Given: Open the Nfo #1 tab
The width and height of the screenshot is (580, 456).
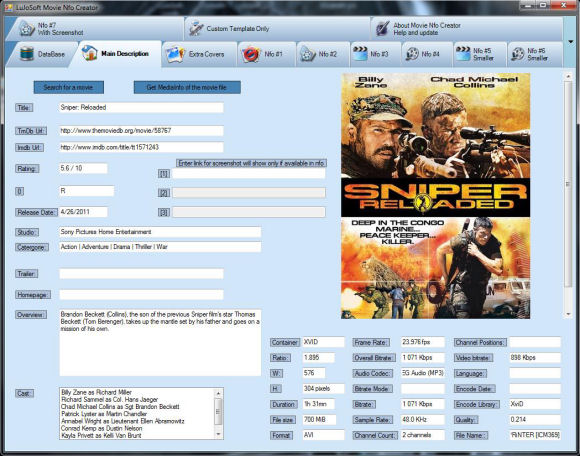Looking at the screenshot, I should tap(267, 54).
